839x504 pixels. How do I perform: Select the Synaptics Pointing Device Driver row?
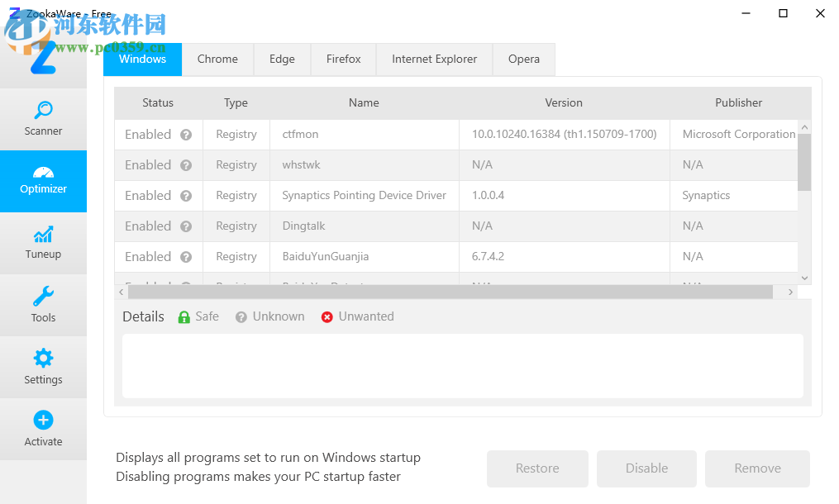[364, 196]
